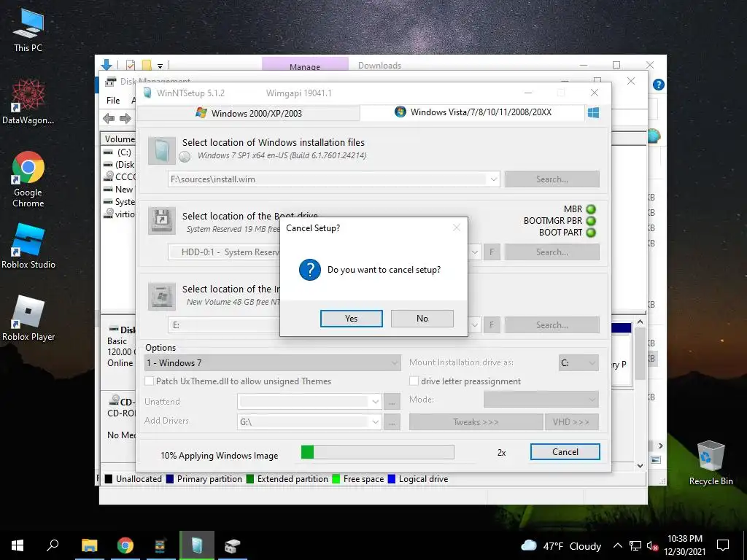Click WinNTSetup taskbar icon
The image size is (747, 560).
click(197, 545)
